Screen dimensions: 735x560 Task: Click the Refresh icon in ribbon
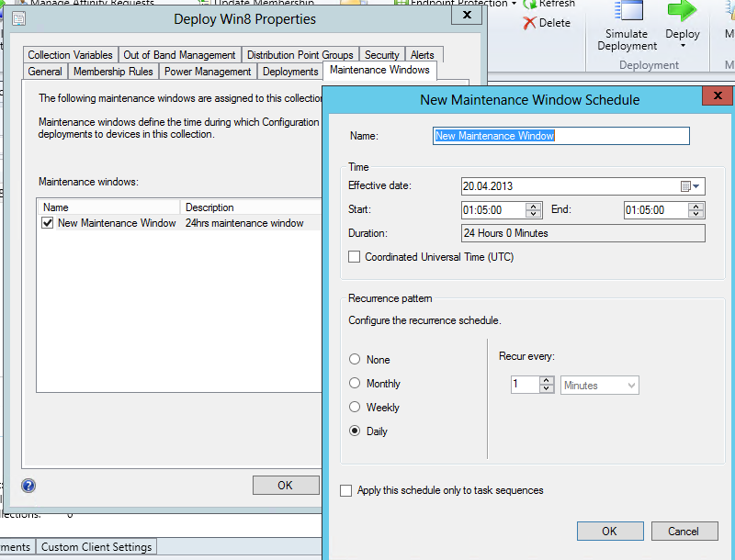[x=530, y=4]
